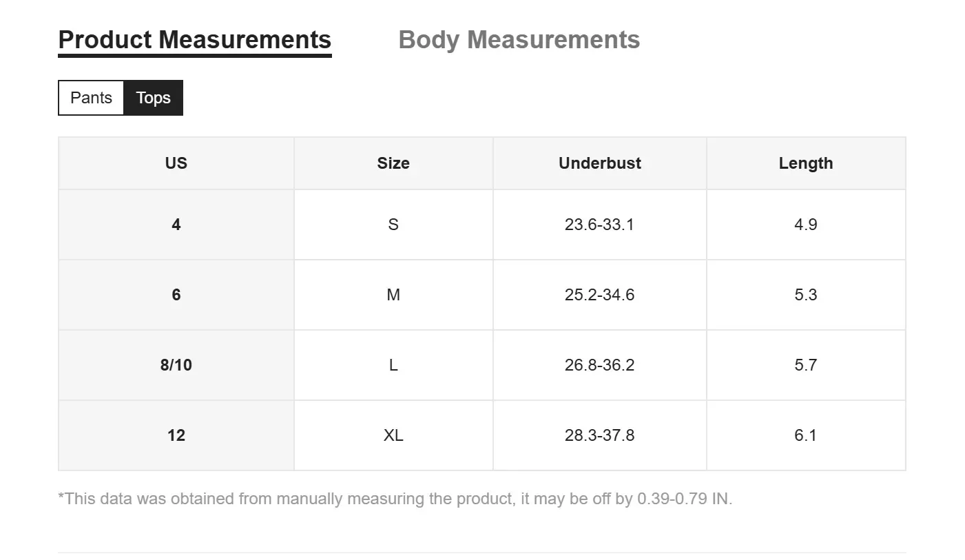Select the Tops toggle button
The image size is (965, 560).
153,98
